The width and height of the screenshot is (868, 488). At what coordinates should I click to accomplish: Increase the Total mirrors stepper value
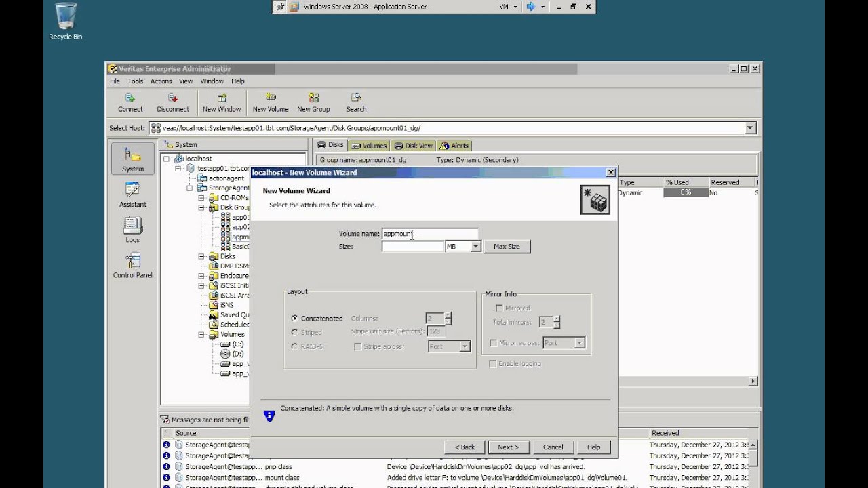pos(557,319)
